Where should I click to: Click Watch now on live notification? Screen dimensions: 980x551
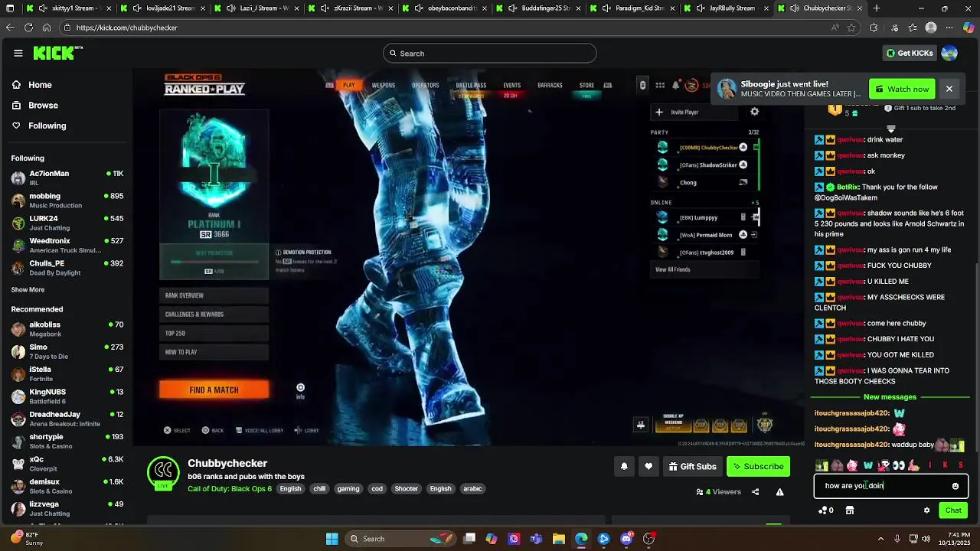(902, 89)
